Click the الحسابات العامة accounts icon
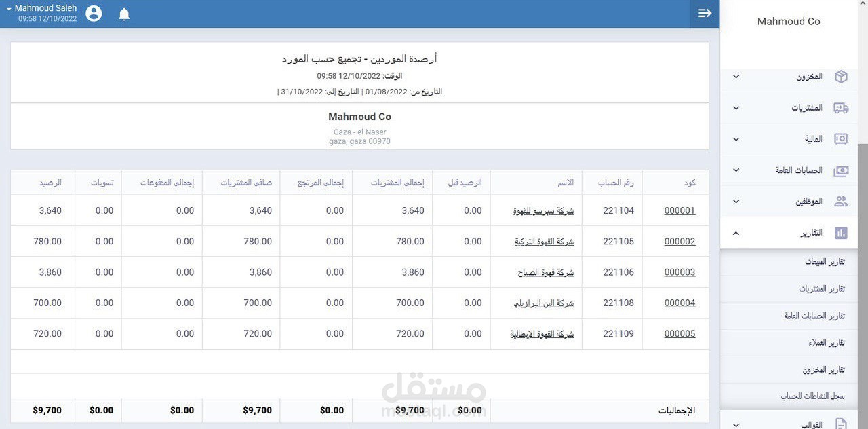Screen dimensions: 868x429 coord(841,170)
